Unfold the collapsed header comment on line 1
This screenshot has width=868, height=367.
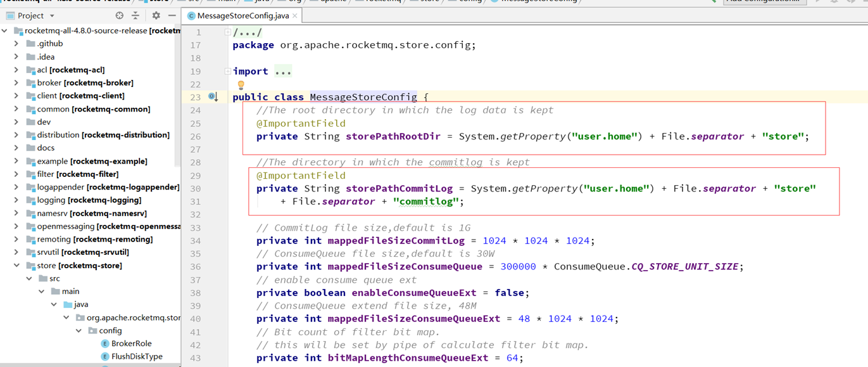click(228, 32)
